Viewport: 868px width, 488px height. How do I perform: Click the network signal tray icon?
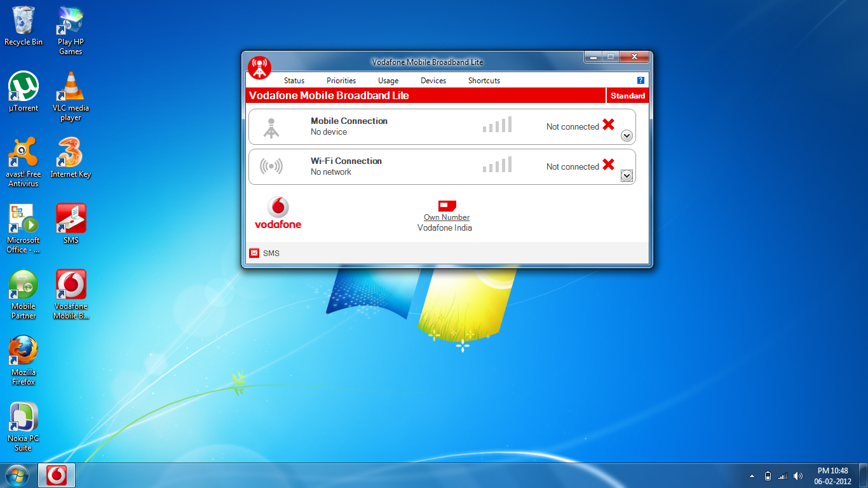(x=783, y=476)
